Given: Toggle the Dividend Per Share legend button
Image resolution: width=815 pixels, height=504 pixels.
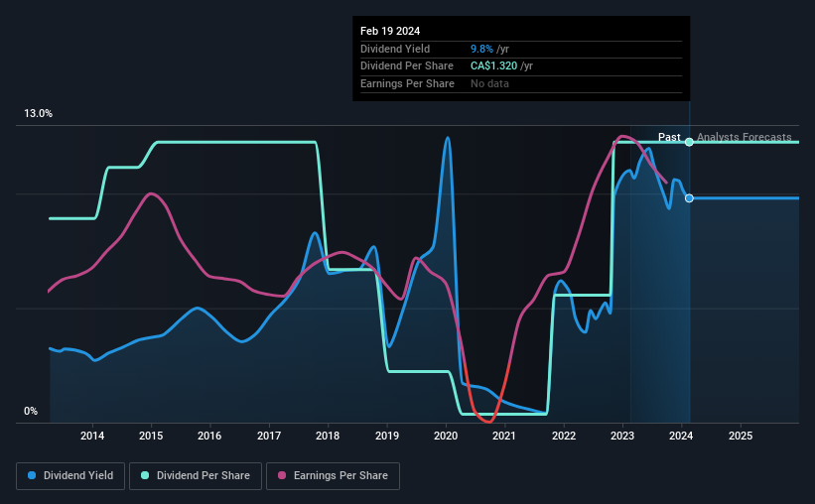Looking at the screenshot, I should tap(196, 476).
